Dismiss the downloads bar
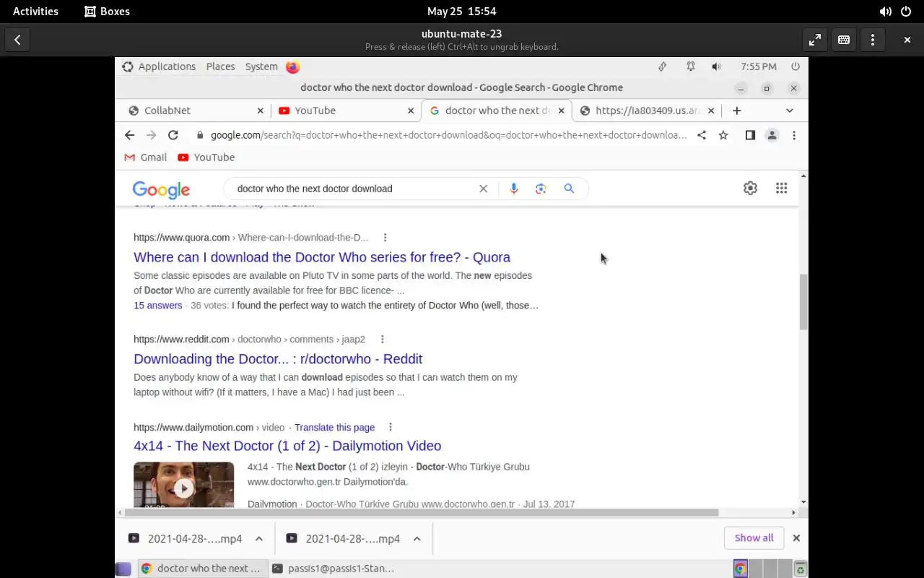Viewport: 924px width, 578px height. coord(796,538)
